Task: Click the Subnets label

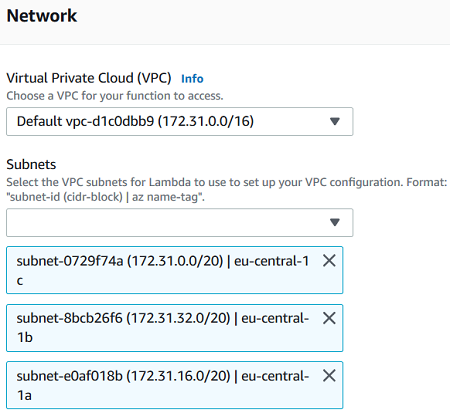Action: point(31,164)
